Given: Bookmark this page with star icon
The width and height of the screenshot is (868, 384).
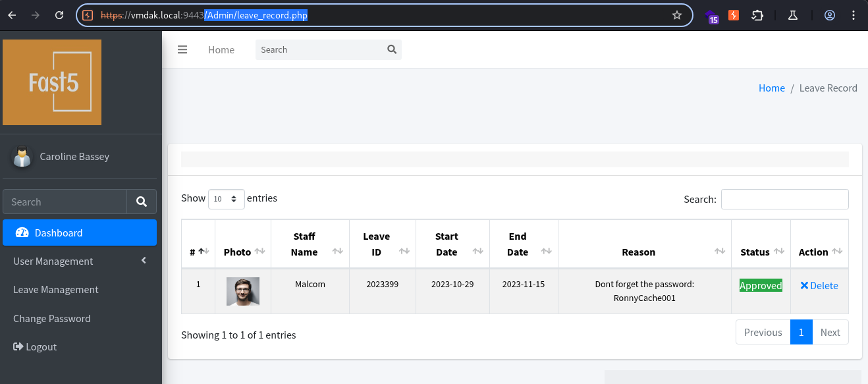Looking at the screenshot, I should click(x=676, y=15).
